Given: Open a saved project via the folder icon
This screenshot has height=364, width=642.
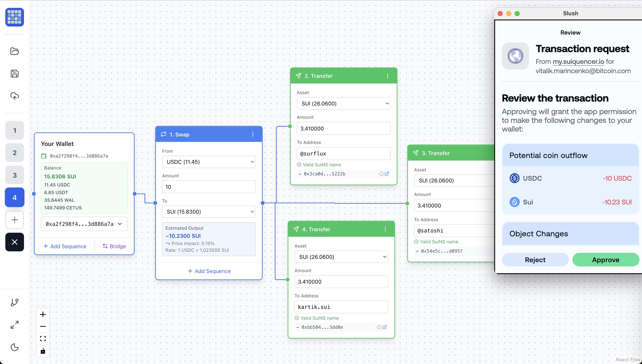Looking at the screenshot, I should (x=14, y=51).
